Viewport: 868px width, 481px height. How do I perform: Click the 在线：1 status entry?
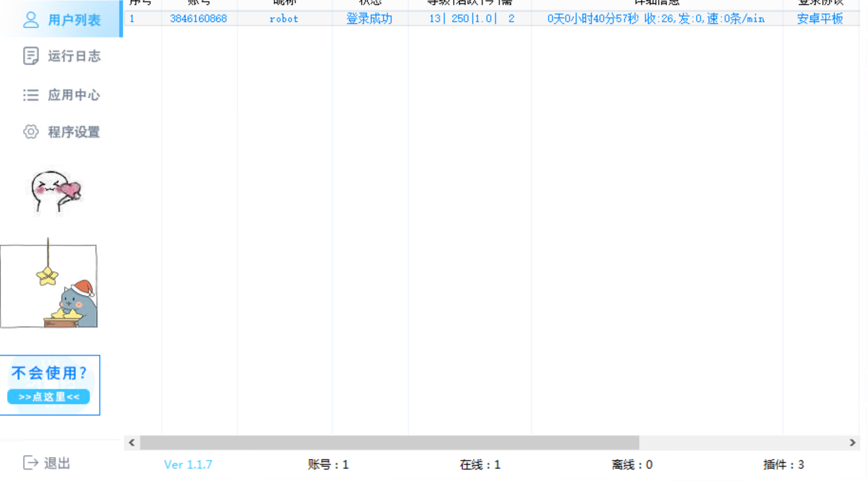[x=480, y=465]
